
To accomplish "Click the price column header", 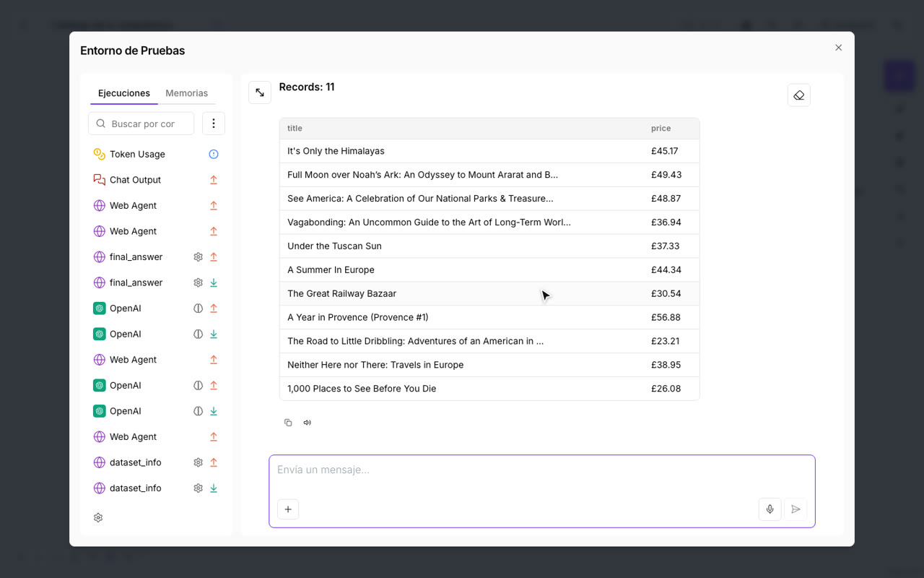I will (661, 129).
